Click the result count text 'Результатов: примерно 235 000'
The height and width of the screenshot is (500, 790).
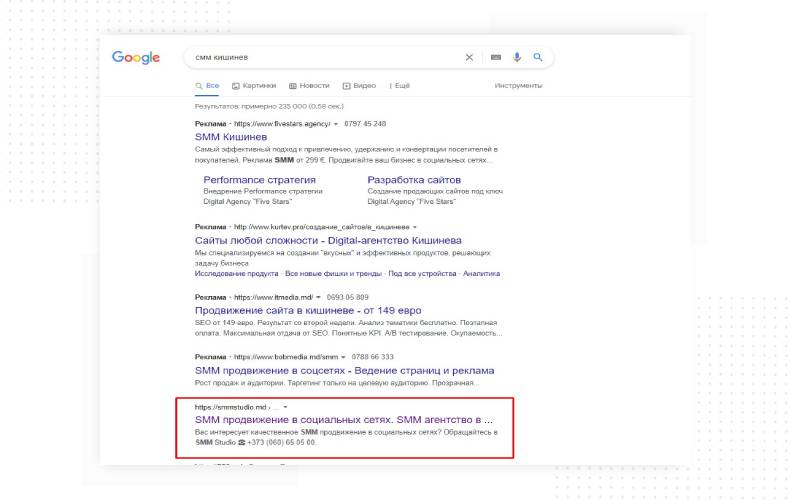269,107
